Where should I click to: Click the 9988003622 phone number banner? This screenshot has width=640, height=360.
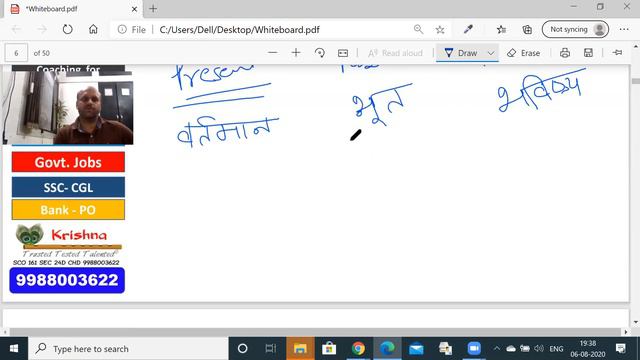click(67, 280)
